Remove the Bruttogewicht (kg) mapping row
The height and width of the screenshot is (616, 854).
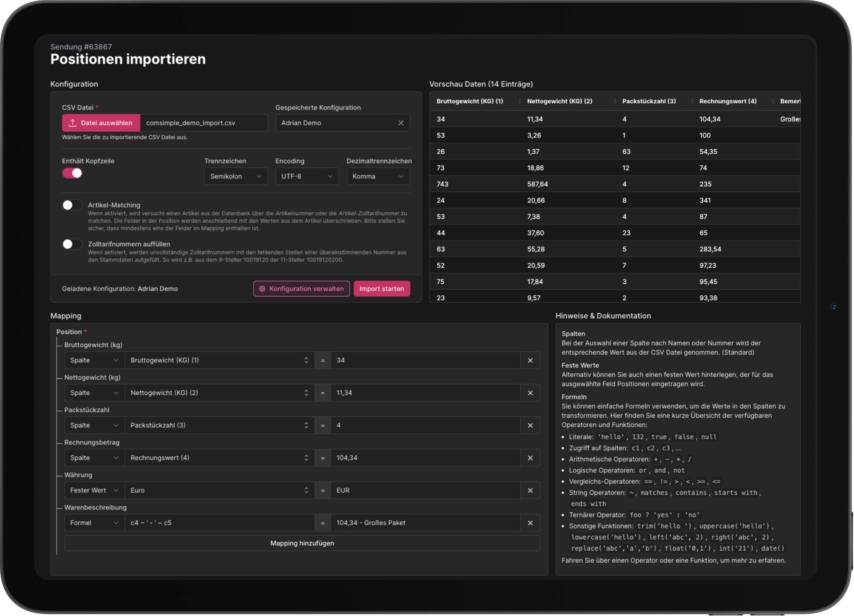tap(531, 361)
